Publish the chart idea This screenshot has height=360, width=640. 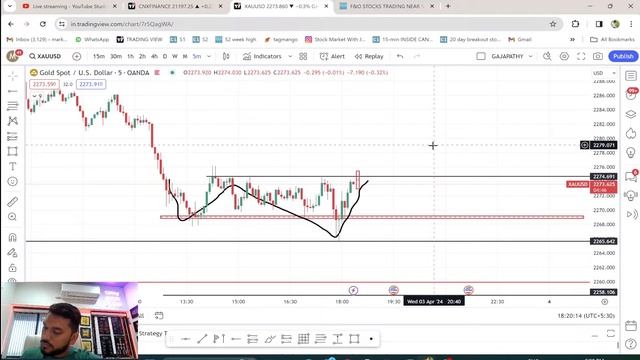(623, 56)
